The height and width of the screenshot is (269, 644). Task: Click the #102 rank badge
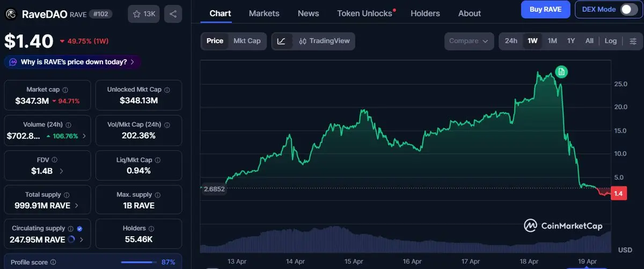click(101, 14)
